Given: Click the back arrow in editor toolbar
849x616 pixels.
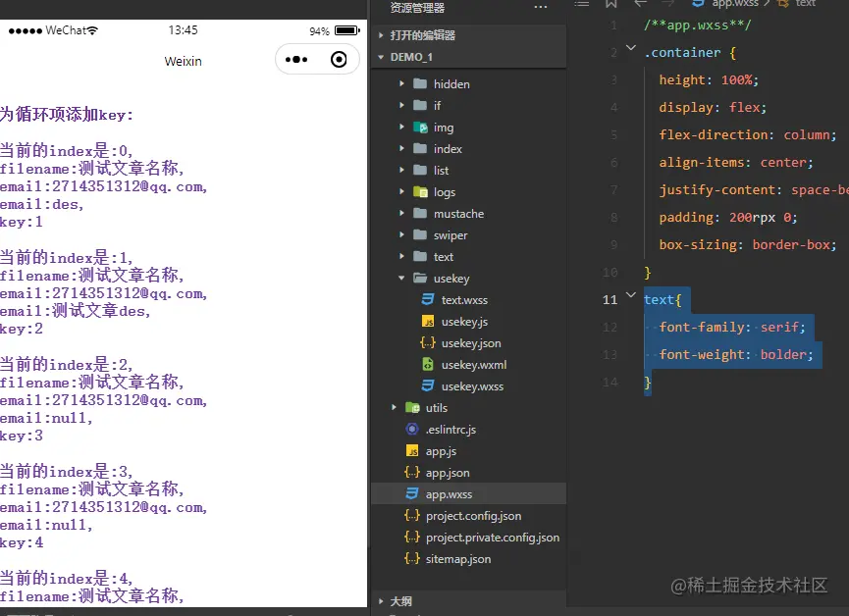Looking at the screenshot, I should (x=641, y=3).
